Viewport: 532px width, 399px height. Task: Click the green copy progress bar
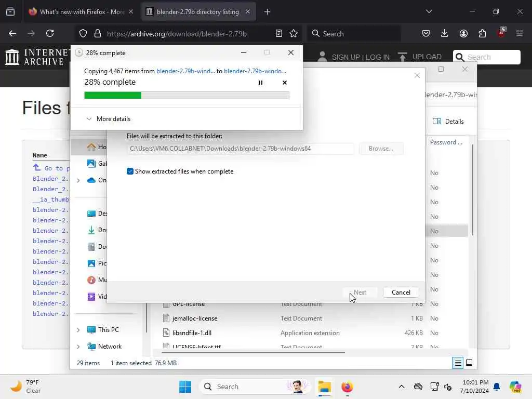[187, 96]
